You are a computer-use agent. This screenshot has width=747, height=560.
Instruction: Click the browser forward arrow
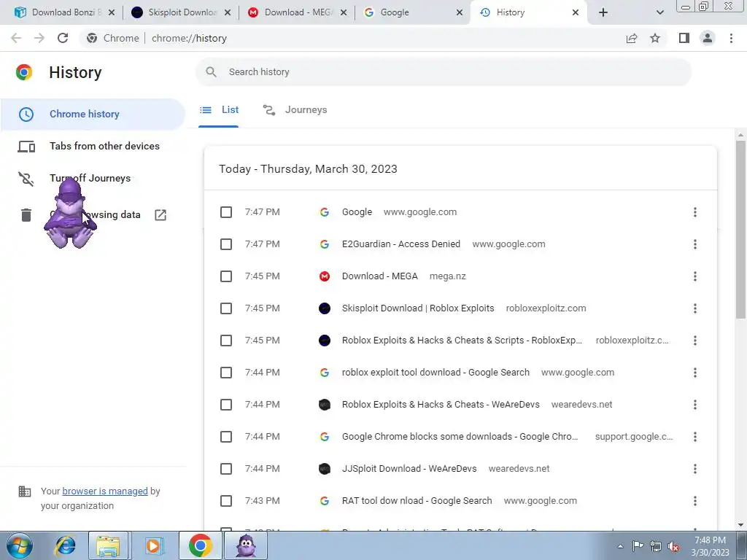[x=39, y=38]
